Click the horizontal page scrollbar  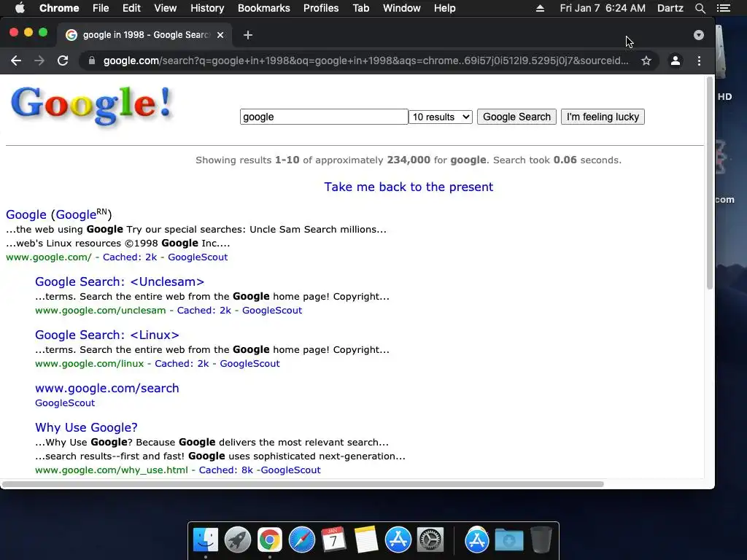(x=303, y=484)
